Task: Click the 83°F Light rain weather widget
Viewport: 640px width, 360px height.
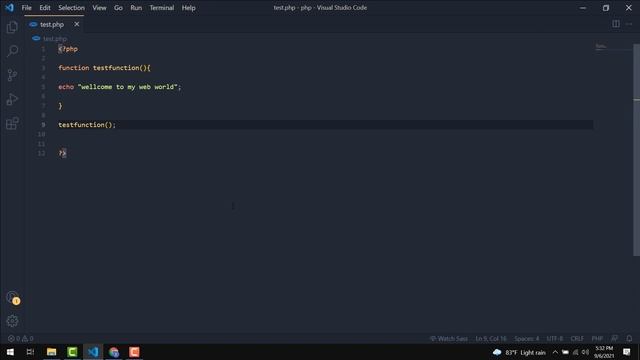Action: coord(519,352)
